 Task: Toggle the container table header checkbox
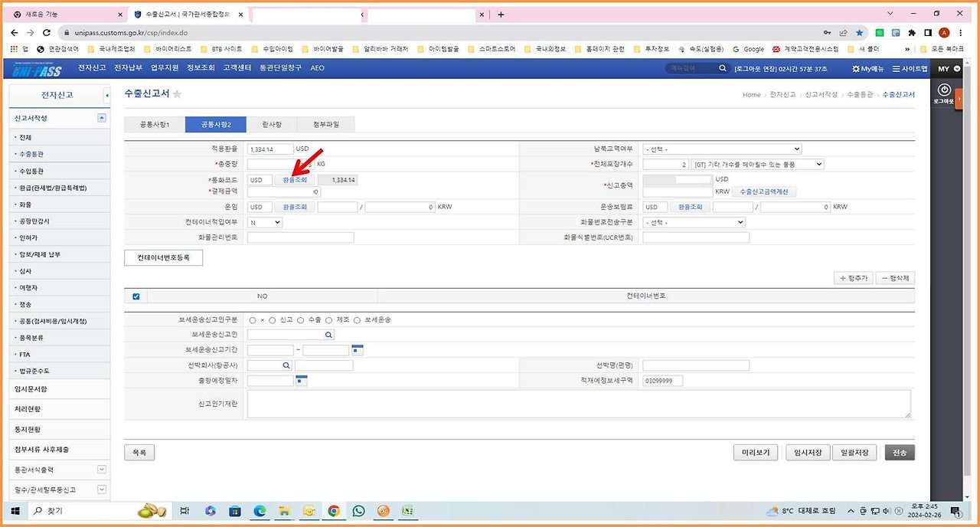coord(136,296)
